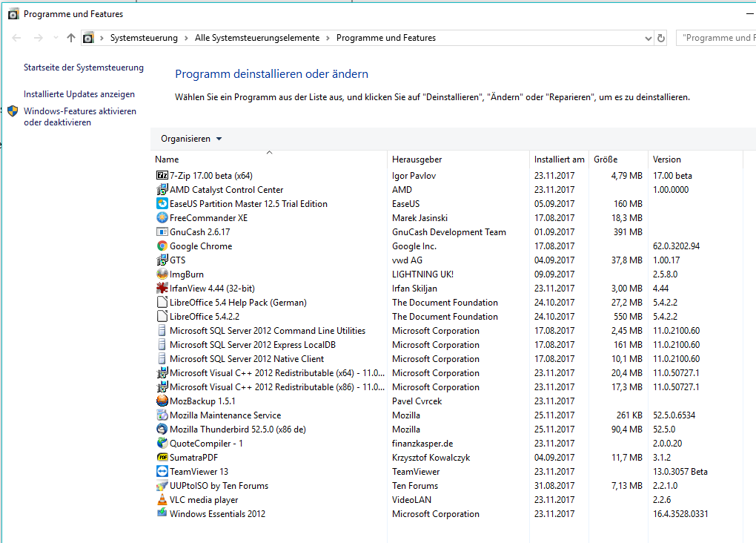Click the Windows Essentials 2012 icon

[162, 513]
